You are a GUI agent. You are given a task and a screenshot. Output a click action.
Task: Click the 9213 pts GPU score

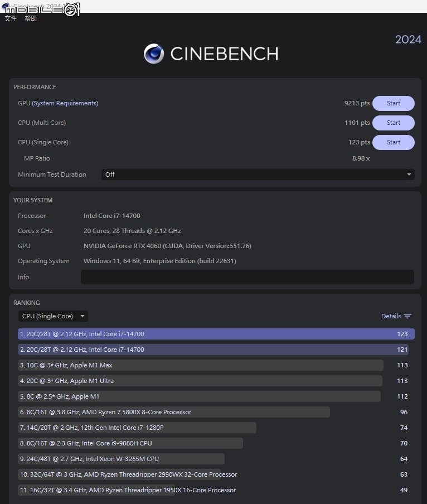click(357, 103)
